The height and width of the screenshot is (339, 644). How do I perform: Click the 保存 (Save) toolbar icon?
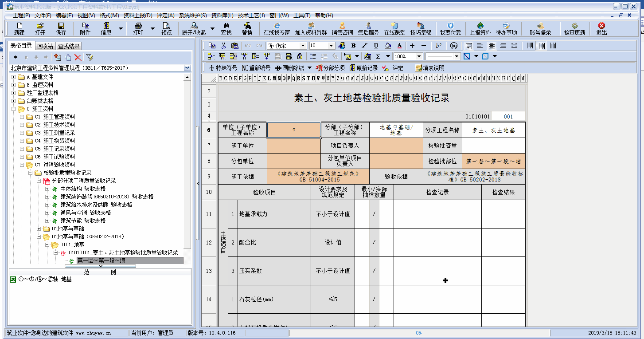(x=61, y=29)
